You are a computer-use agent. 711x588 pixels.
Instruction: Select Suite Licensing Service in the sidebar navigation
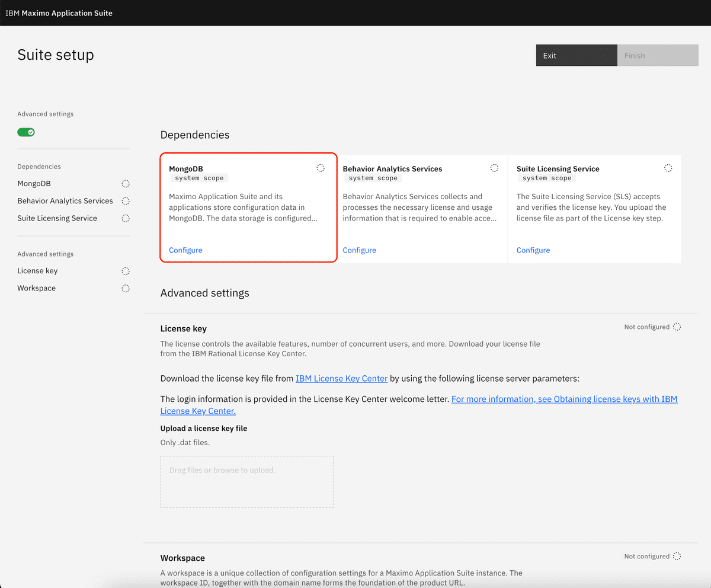(x=57, y=218)
